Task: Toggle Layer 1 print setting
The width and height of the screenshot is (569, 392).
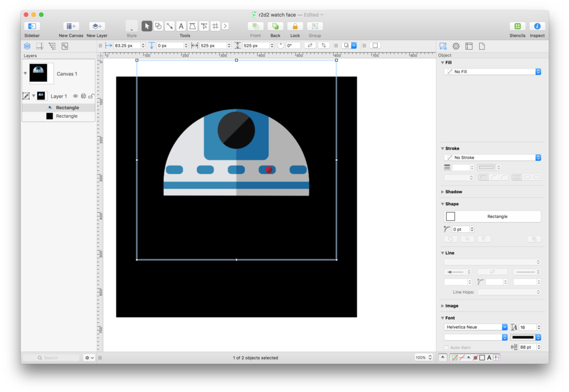Action: (83, 96)
